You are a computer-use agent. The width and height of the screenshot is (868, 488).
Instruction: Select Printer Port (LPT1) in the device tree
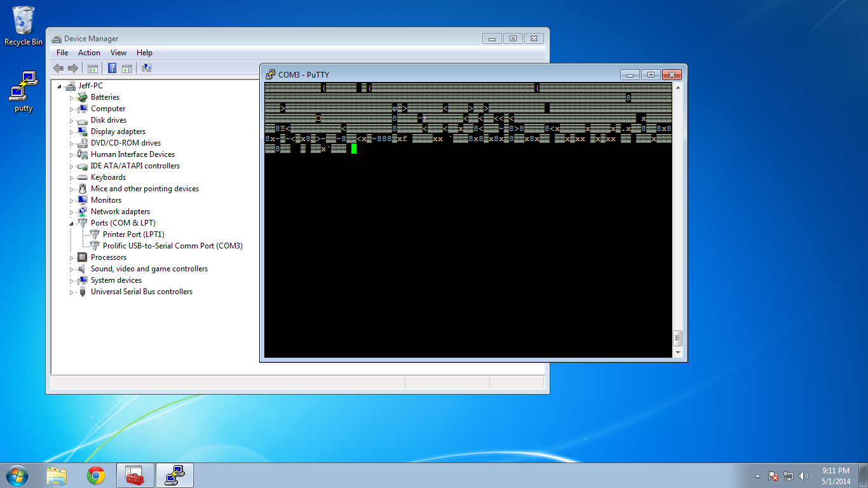click(x=133, y=234)
